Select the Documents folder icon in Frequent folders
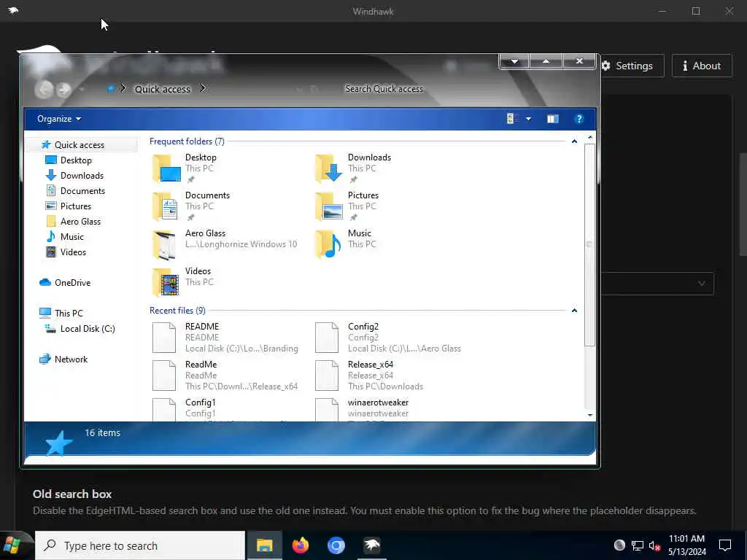 click(166, 206)
